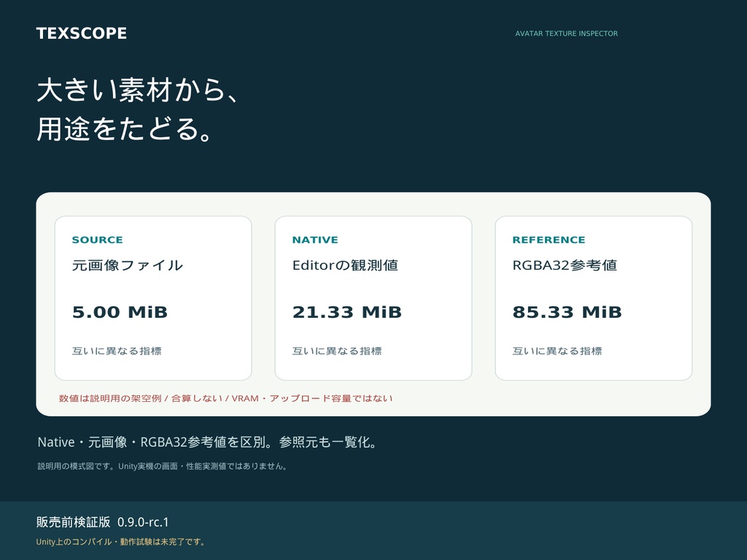This screenshot has width=747, height=560.
Task: Click the headline line 用途をたどる。
Action: click(124, 129)
